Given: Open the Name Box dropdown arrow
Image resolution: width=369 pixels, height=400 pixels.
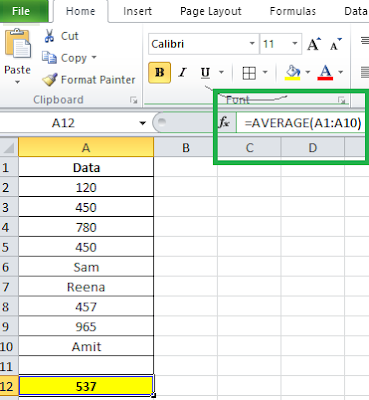Looking at the screenshot, I should click(x=143, y=123).
